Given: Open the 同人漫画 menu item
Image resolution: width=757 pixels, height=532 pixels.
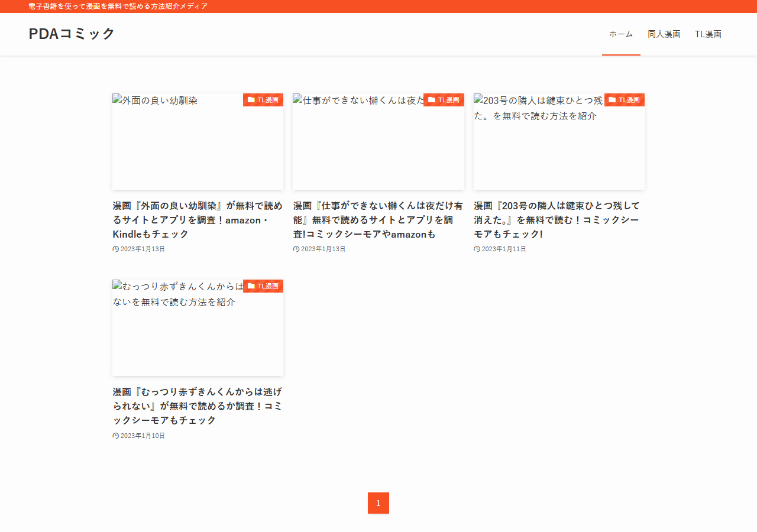Looking at the screenshot, I should click(x=664, y=34).
